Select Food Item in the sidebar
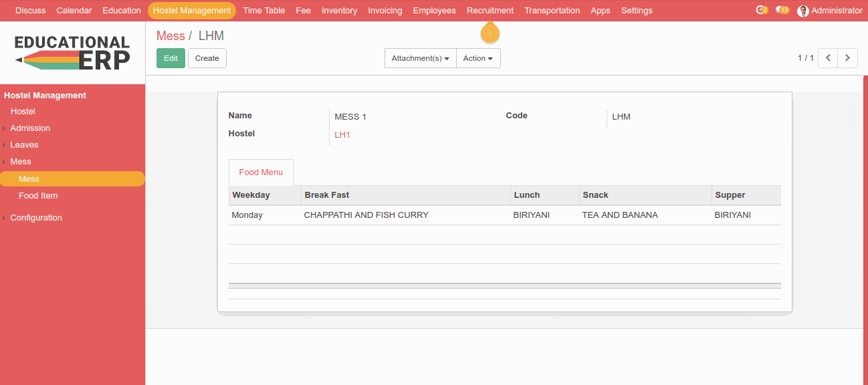 [x=38, y=196]
